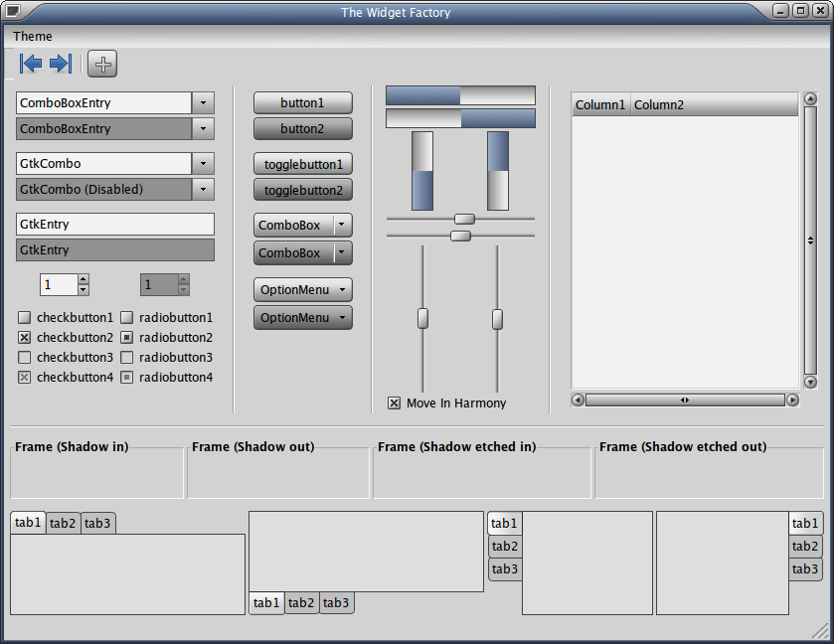The image size is (834, 644).
Task: Toggle the togglebutton1 button
Action: pyautogui.click(x=302, y=164)
